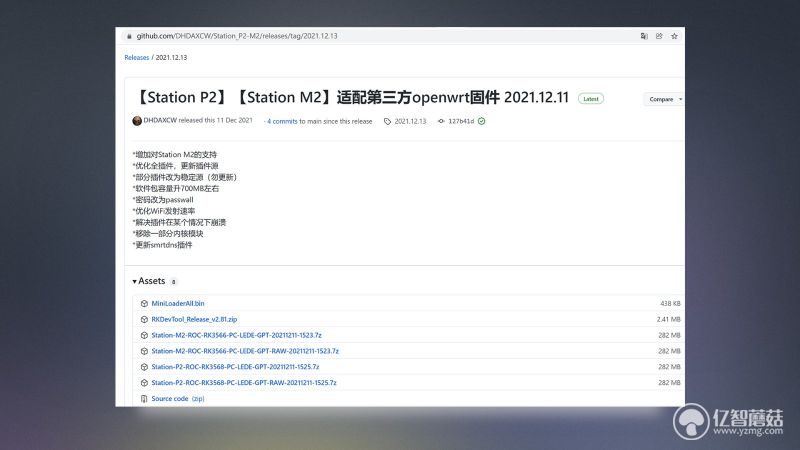Screen dimensions: 800x450
Task: Click package icon beside Station-P2 GPT-RAW asset
Action: [144, 383]
